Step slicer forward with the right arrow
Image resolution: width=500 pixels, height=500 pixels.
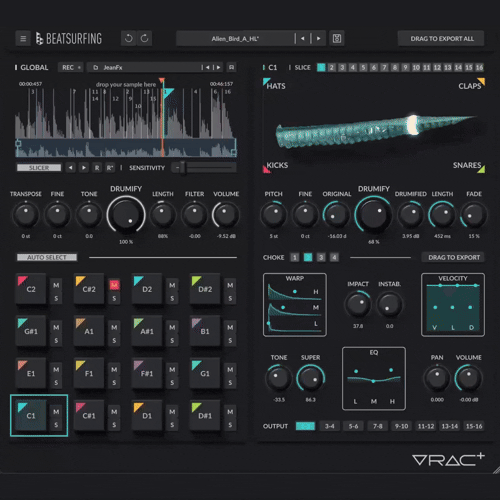tap(84, 168)
